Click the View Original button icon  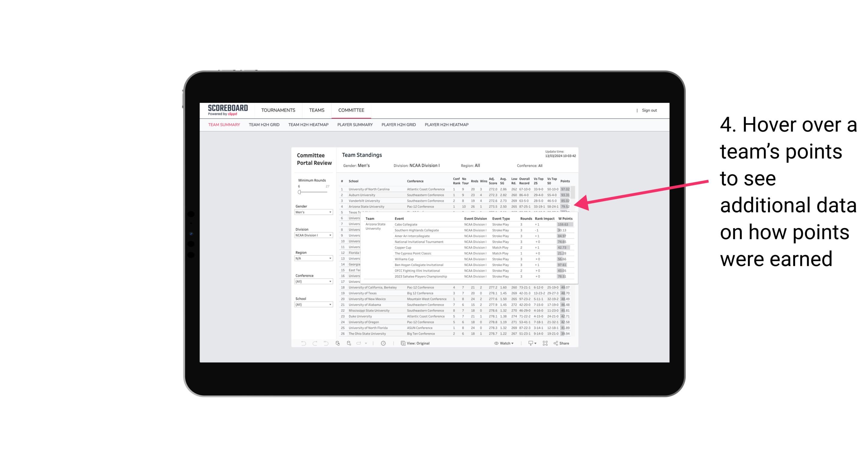tap(402, 343)
